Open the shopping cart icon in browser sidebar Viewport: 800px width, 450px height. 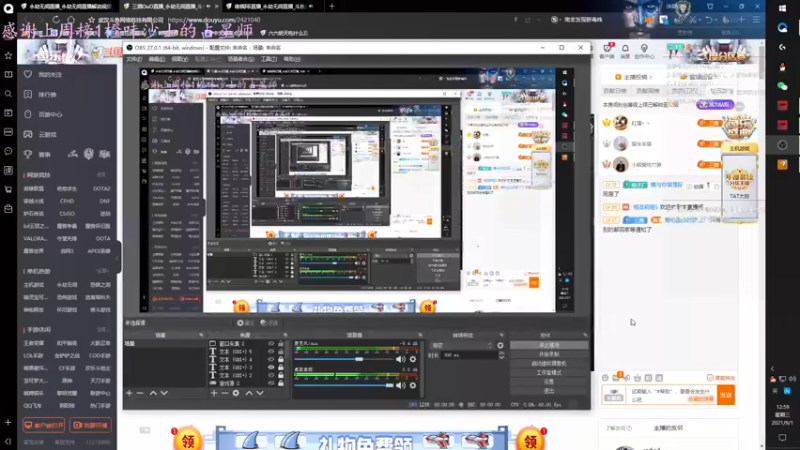8,189
